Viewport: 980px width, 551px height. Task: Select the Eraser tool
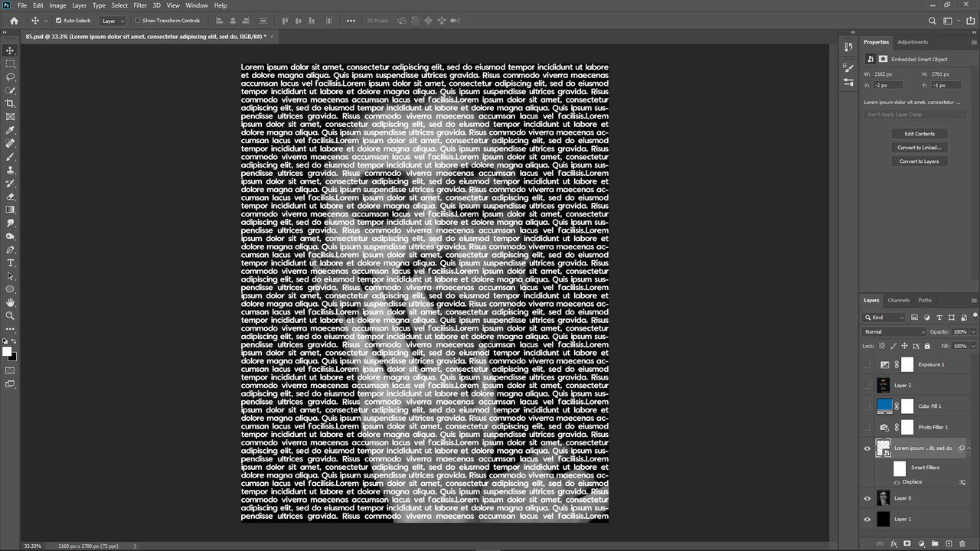10,197
